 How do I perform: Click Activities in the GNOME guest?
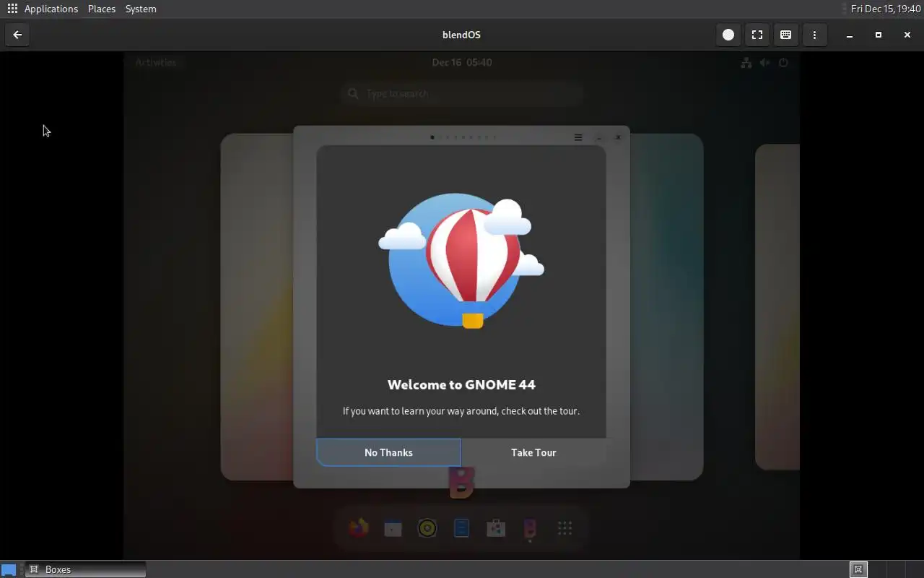(156, 62)
